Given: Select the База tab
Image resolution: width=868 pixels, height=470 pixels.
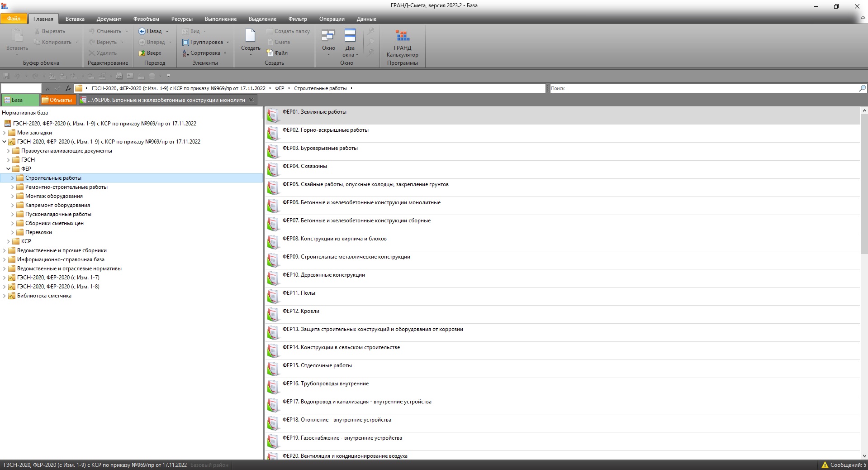Looking at the screenshot, I should 19,100.
